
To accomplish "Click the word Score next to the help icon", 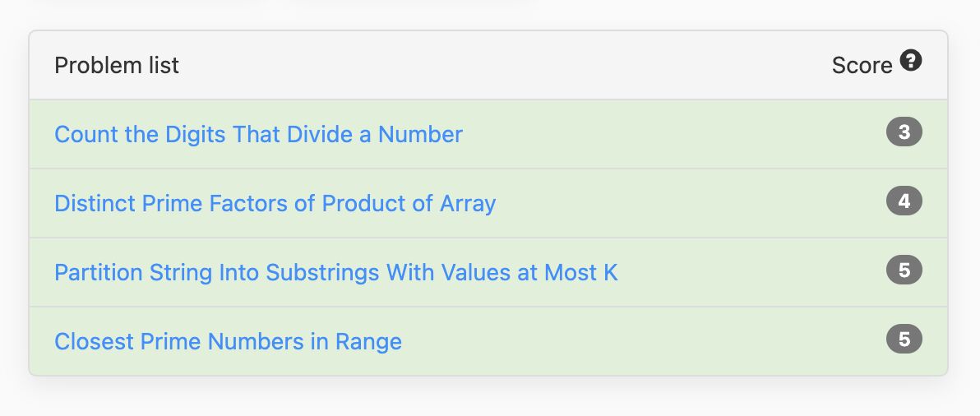I will 862,65.
